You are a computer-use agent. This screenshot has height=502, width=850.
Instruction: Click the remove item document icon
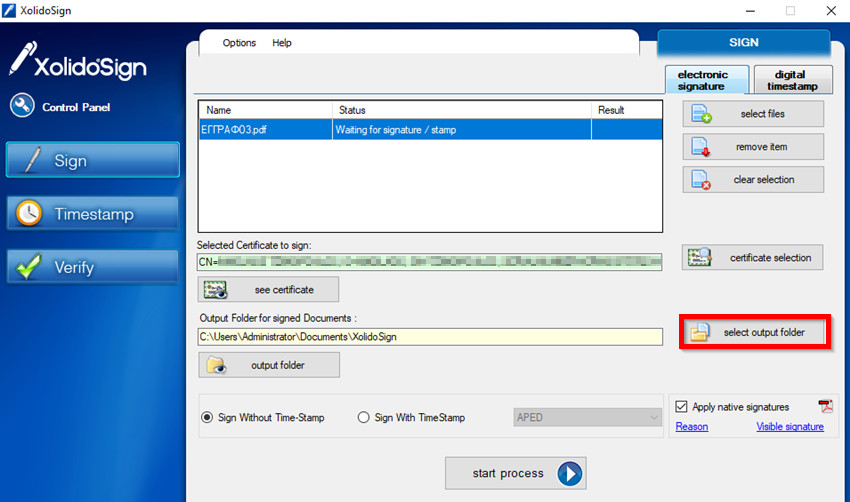(x=701, y=147)
